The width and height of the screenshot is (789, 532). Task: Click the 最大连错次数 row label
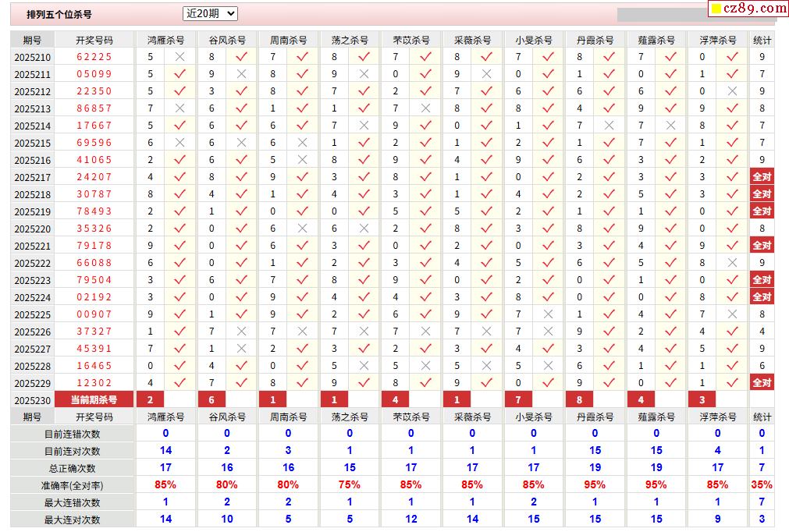click(73, 502)
